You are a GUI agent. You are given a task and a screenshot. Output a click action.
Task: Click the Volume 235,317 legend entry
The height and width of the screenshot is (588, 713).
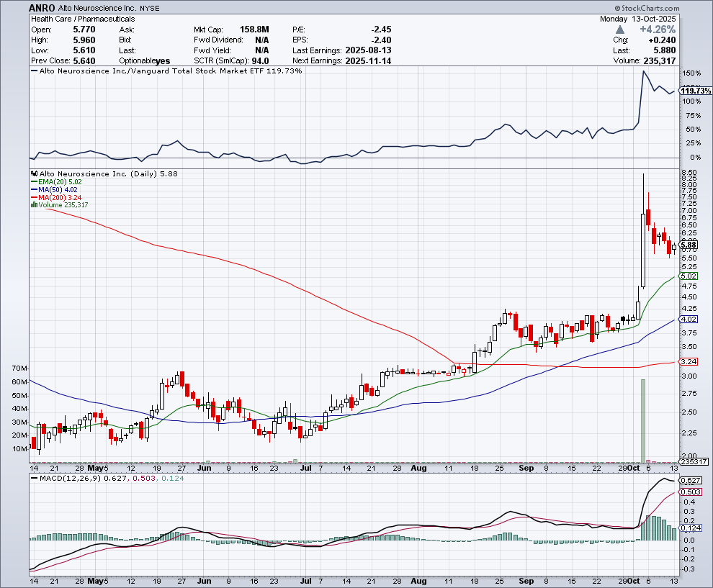coord(60,205)
